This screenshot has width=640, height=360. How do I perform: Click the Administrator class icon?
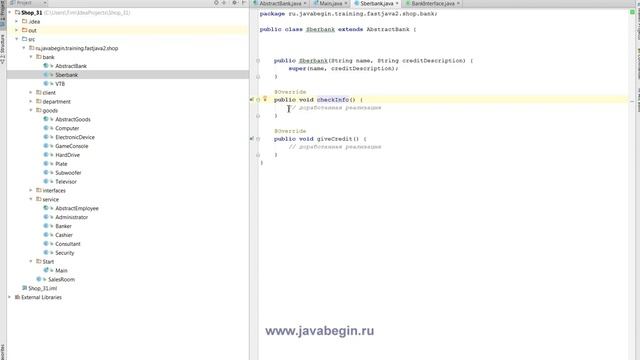click(46, 217)
